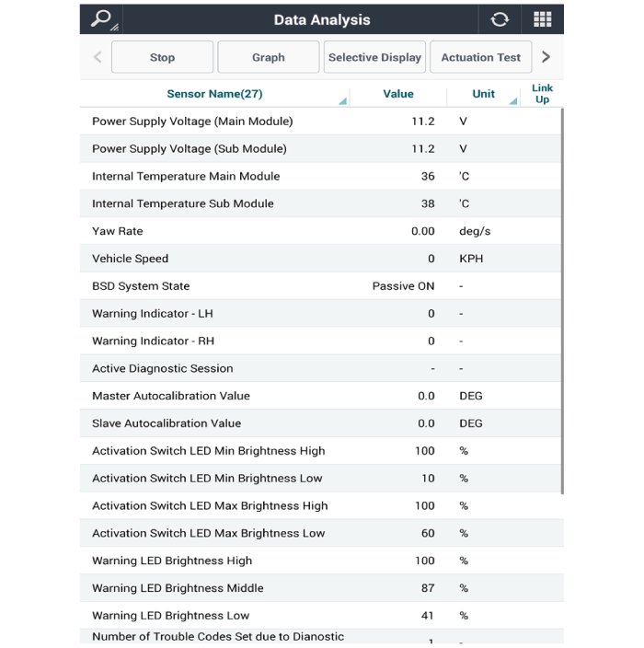Sort by the Unit column header
This screenshot has width=644, height=648.
(484, 94)
